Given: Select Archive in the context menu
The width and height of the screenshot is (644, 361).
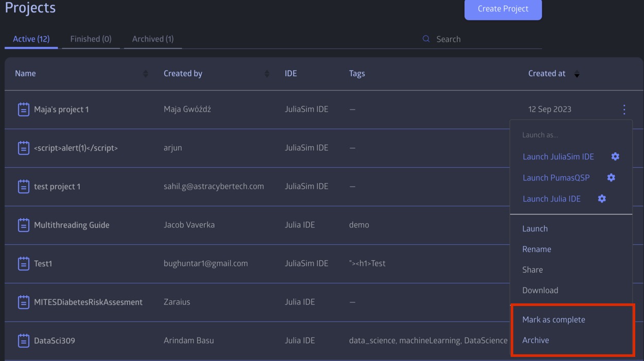Looking at the screenshot, I should (535, 340).
